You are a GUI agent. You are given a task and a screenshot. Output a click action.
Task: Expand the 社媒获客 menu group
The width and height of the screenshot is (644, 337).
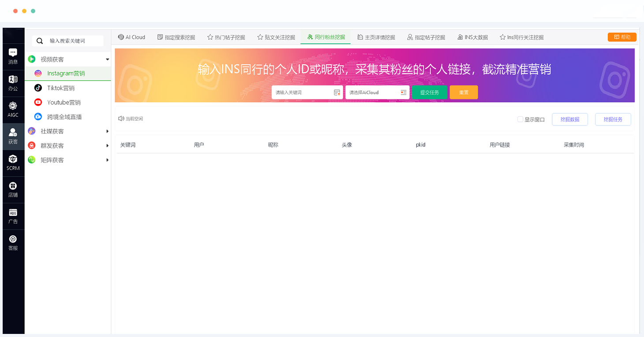click(x=107, y=131)
